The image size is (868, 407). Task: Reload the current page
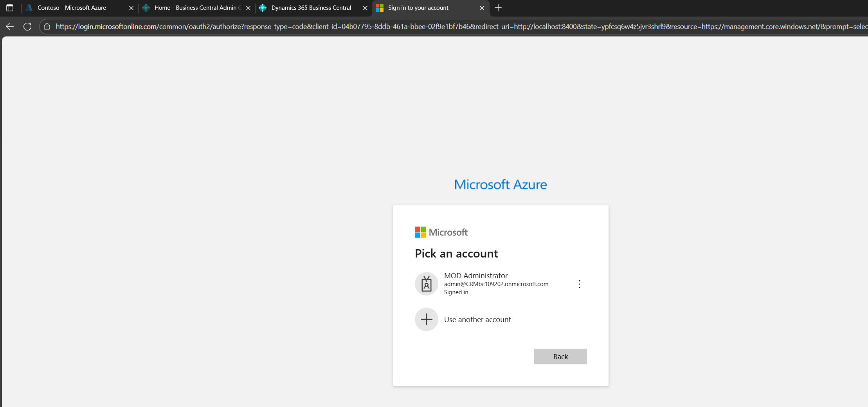(27, 27)
